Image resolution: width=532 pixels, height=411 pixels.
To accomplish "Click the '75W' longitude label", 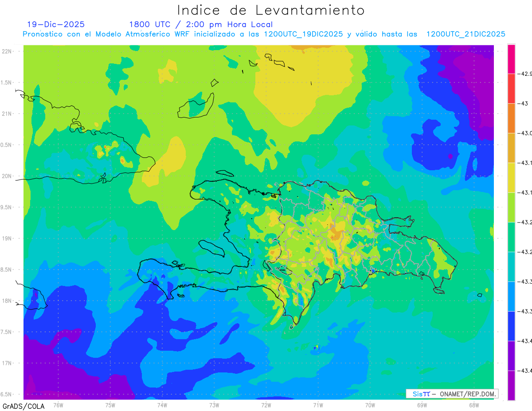I will click(110, 405).
